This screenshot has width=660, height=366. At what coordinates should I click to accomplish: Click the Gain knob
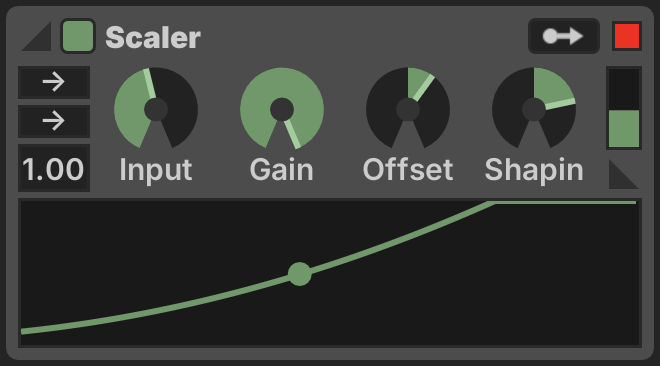pos(282,109)
